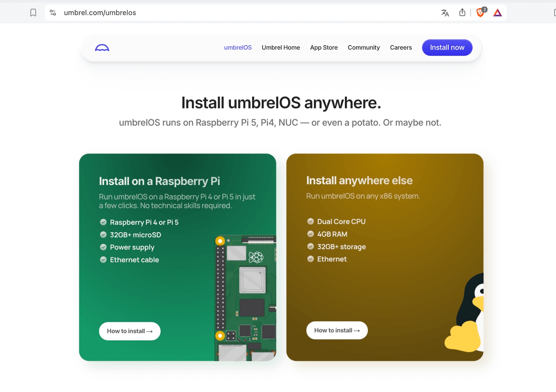Open the Community nav link
This screenshot has width=556, height=392.
click(364, 48)
